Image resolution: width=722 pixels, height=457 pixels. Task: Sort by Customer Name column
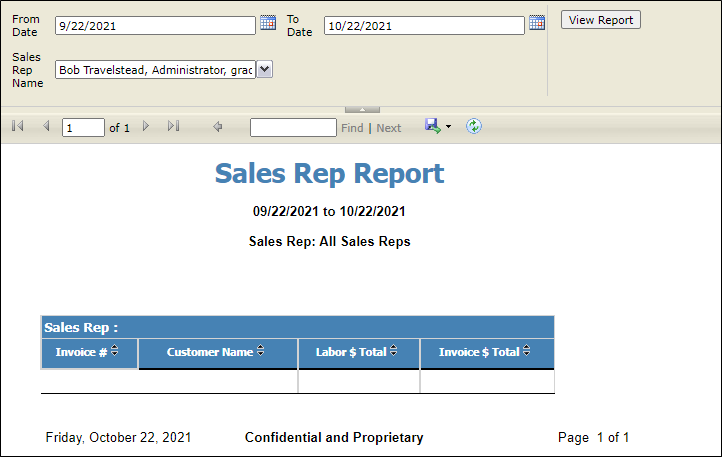click(x=261, y=351)
